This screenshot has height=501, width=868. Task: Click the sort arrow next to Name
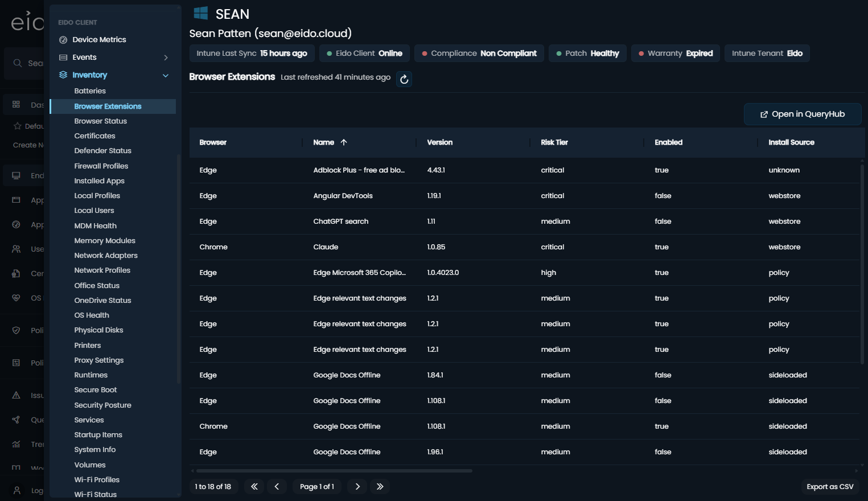pos(344,142)
